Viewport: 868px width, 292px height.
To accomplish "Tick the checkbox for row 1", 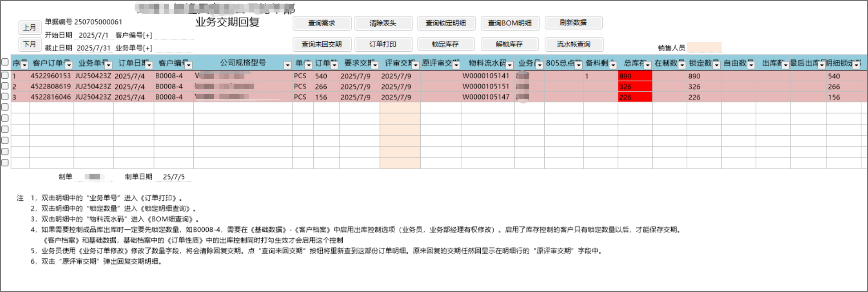I will (x=5, y=75).
